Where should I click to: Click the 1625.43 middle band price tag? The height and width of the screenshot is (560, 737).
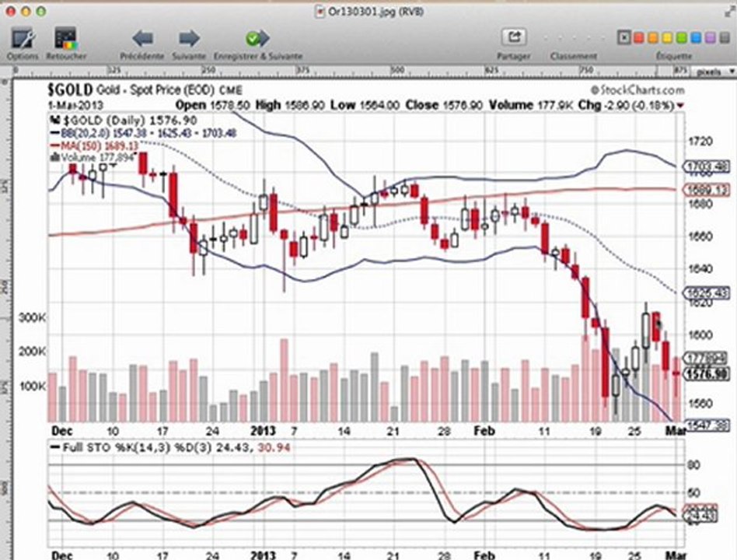(x=707, y=293)
